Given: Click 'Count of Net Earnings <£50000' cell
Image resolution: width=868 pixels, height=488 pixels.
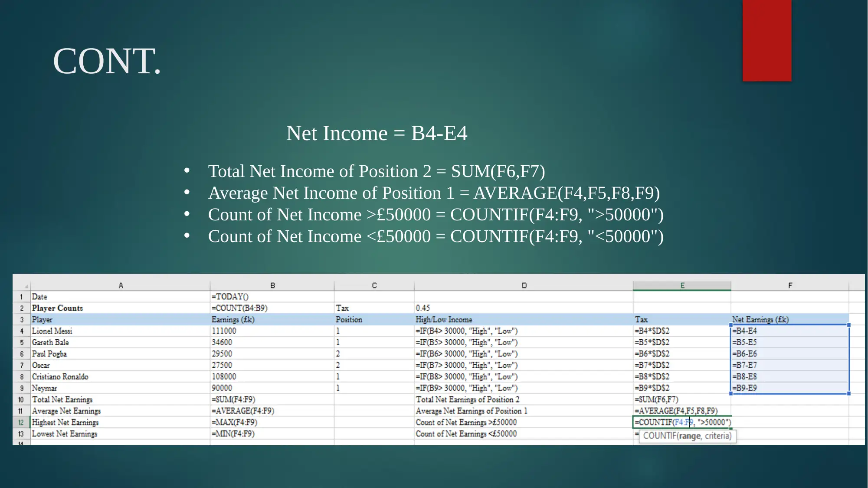Looking at the screenshot, I should click(x=524, y=434).
